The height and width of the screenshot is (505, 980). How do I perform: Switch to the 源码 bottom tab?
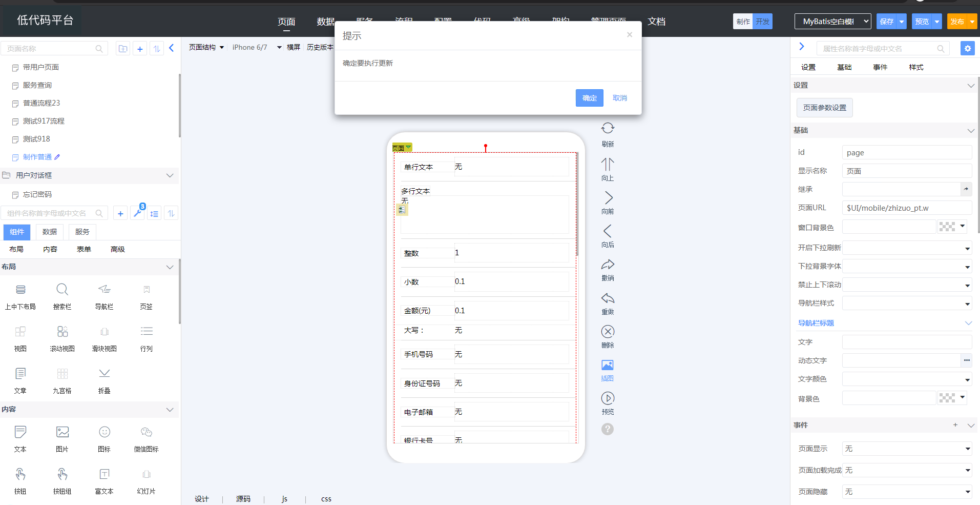[243, 499]
